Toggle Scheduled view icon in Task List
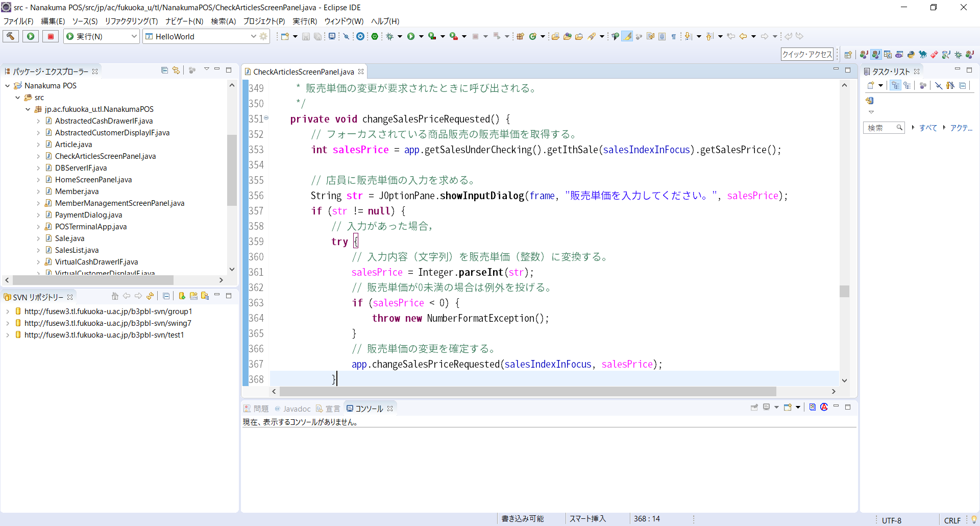The image size is (980, 526). click(x=907, y=86)
